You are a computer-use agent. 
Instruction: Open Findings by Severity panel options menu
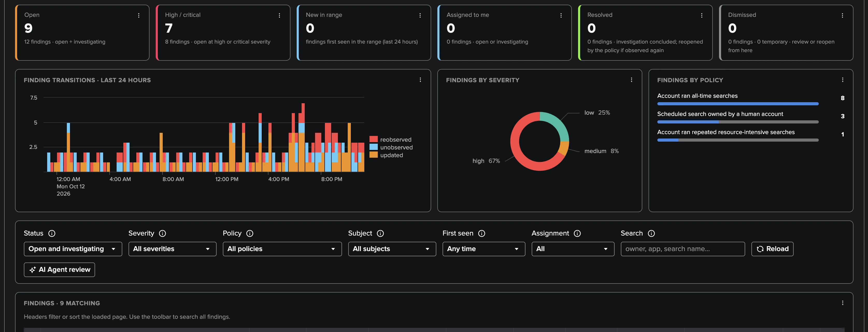tap(631, 80)
